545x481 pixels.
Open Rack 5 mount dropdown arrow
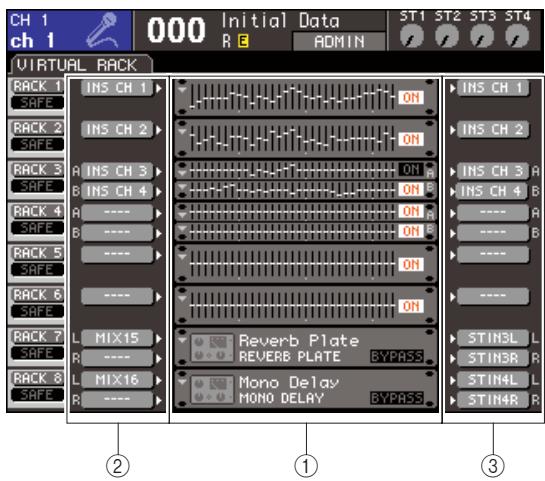coord(182,257)
